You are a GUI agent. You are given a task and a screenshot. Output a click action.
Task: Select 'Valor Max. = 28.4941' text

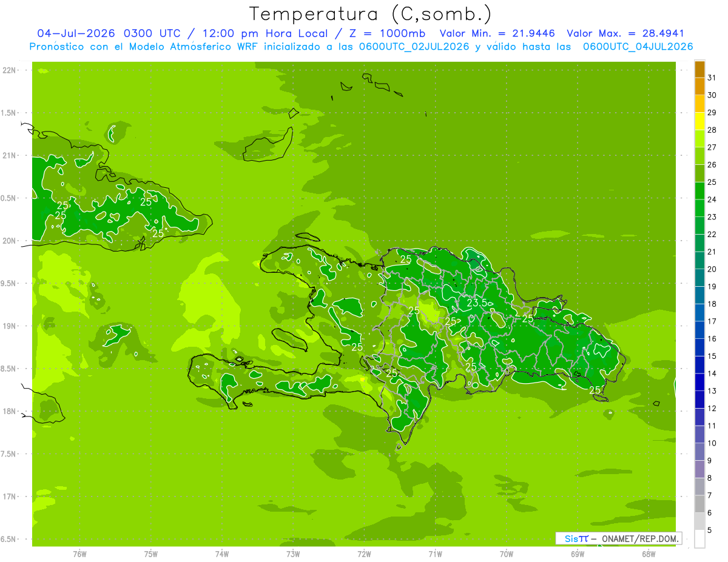625,33
